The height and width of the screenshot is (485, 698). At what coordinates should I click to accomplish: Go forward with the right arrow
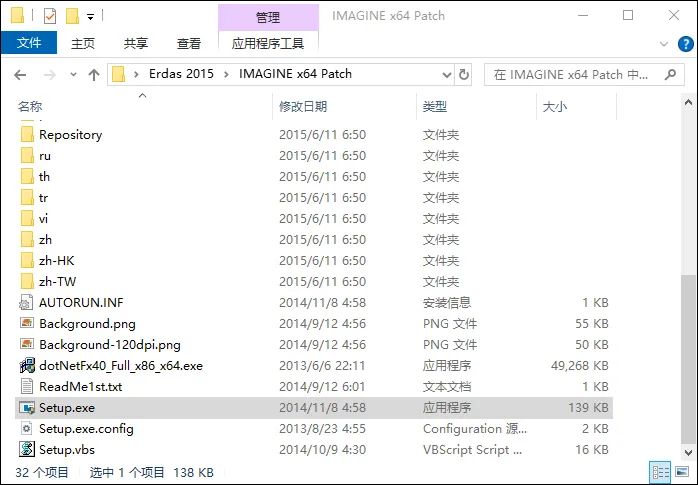(49, 75)
